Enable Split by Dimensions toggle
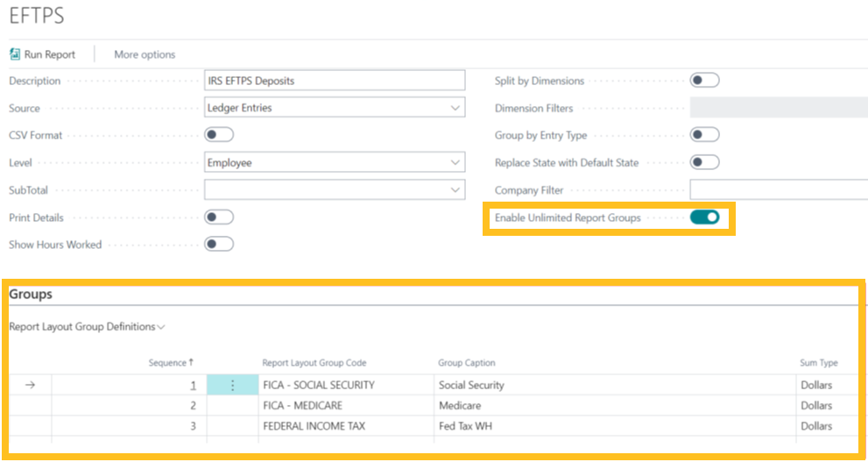 (704, 81)
